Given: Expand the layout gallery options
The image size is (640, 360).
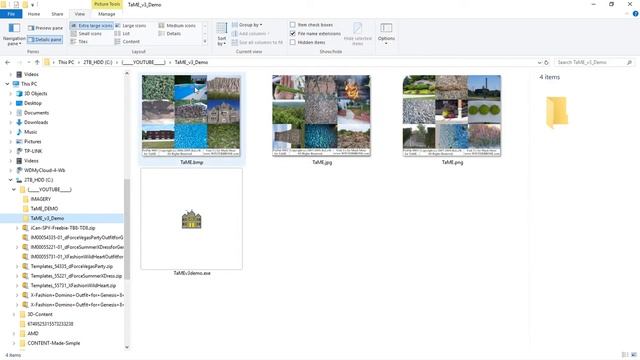Looking at the screenshot, I should (x=205, y=42).
